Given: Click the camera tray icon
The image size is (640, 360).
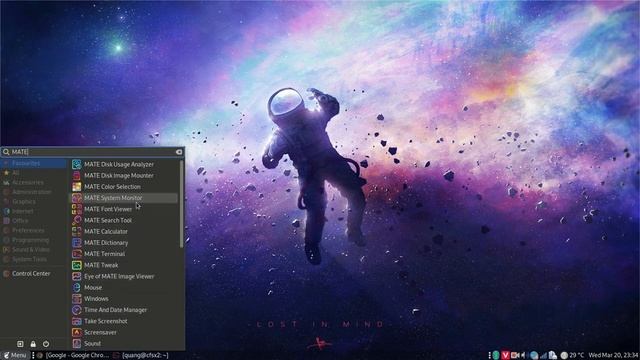Looking at the screenshot, I should (515, 356).
